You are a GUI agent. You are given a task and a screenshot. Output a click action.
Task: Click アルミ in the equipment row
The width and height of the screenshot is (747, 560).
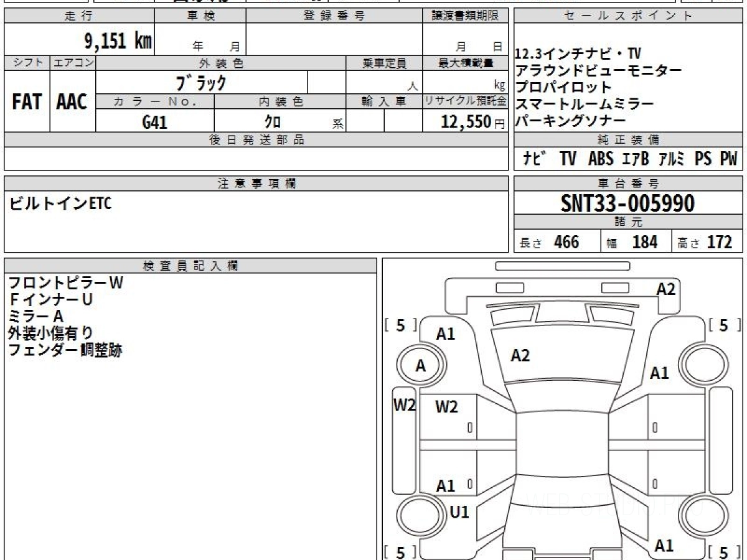(x=672, y=159)
